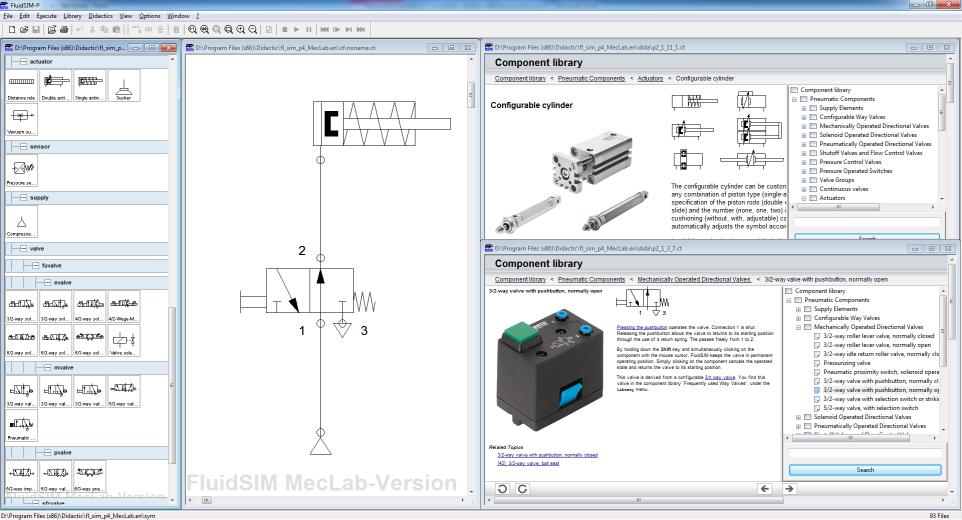Select the Valve solenoid component

click(124, 340)
